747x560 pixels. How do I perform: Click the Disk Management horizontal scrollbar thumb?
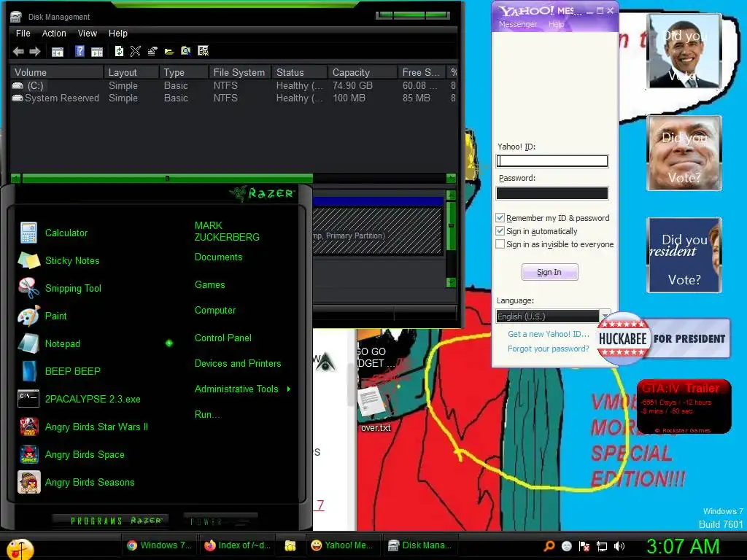tap(167, 179)
